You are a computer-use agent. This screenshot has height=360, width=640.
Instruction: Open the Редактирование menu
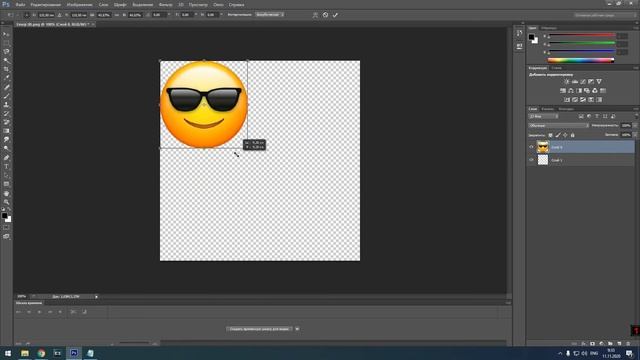click(x=46, y=5)
